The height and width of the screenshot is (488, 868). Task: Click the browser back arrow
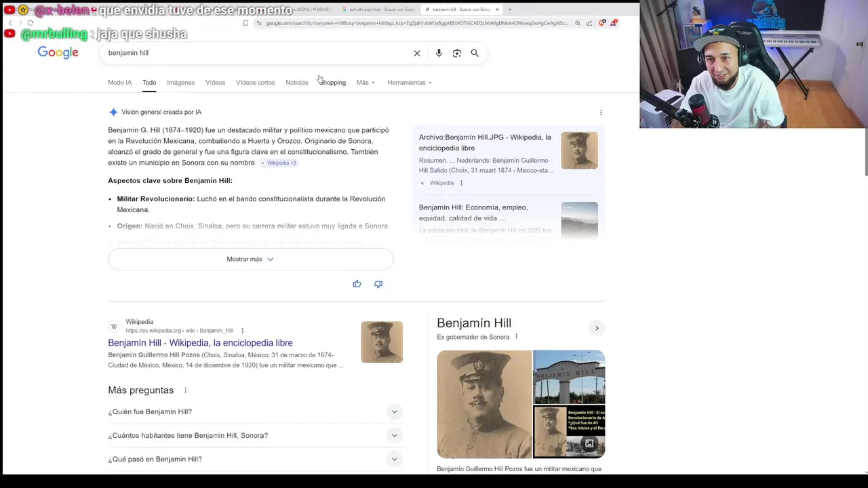pyautogui.click(x=10, y=23)
